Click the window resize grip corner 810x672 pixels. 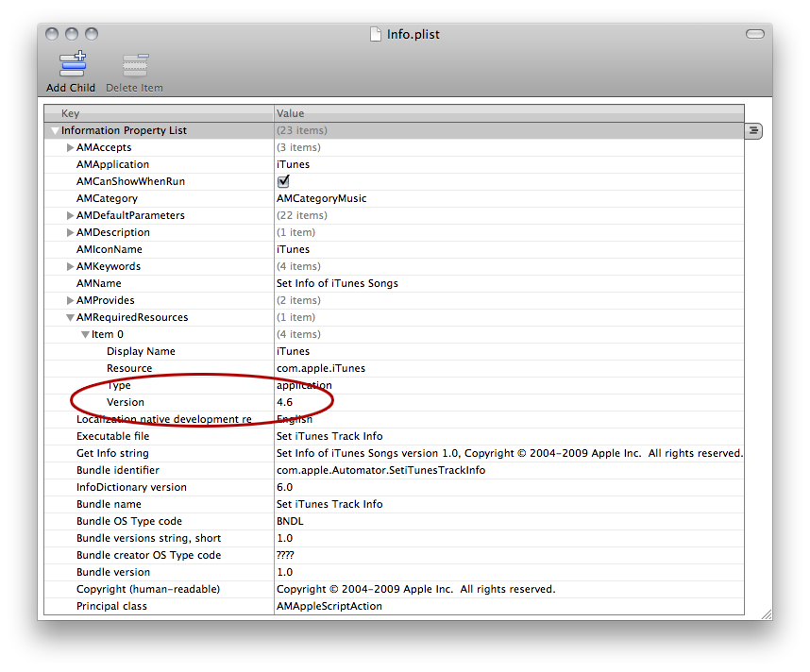point(767,613)
